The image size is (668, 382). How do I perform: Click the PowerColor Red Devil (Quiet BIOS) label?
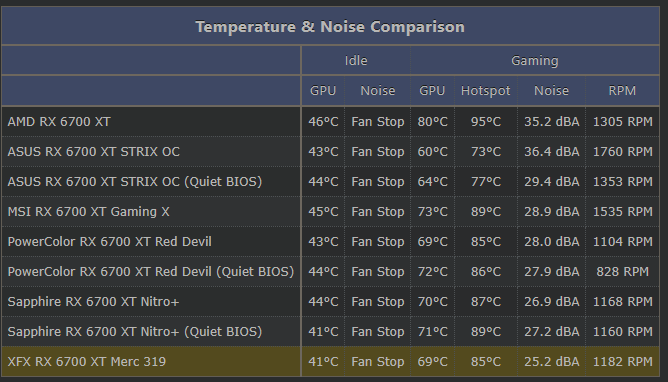click(x=151, y=272)
